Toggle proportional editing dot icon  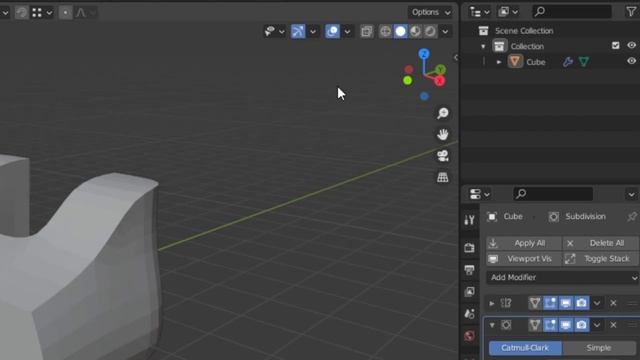(x=65, y=13)
